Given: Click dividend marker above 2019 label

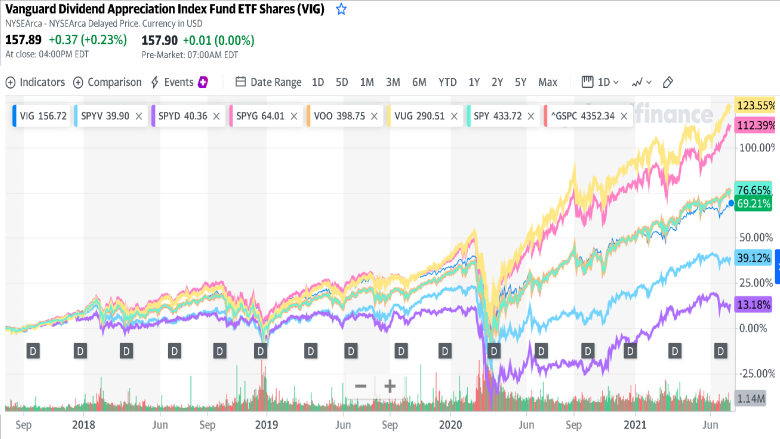Looking at the screenshot, I should 260,351.
